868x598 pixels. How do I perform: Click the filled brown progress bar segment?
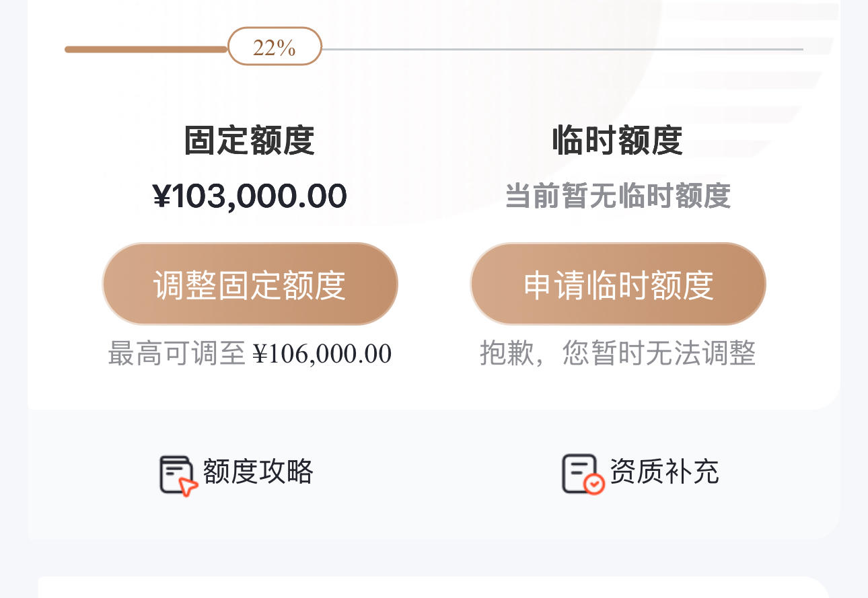(x=146, y=49)
